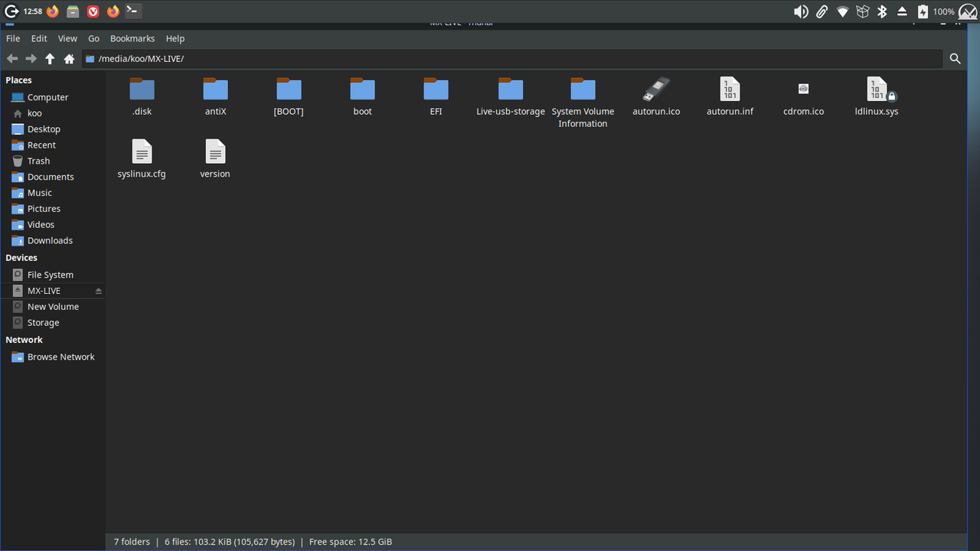Open the View menu
This screenshot has height=551, width=980.
point(67,38)
